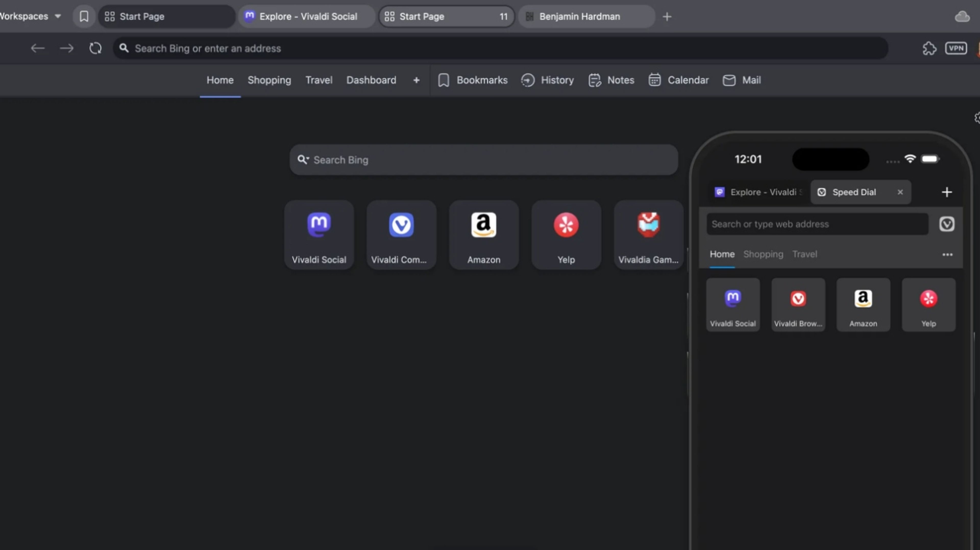Toggle the VPN button
The width and height of the screenshot is (980, 550).
tap(956, 48)
